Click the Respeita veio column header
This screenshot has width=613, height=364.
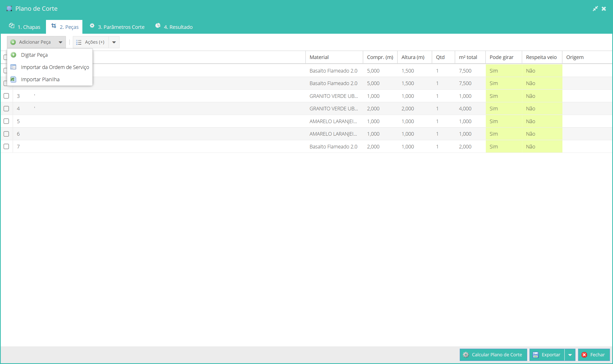(542, 57)
